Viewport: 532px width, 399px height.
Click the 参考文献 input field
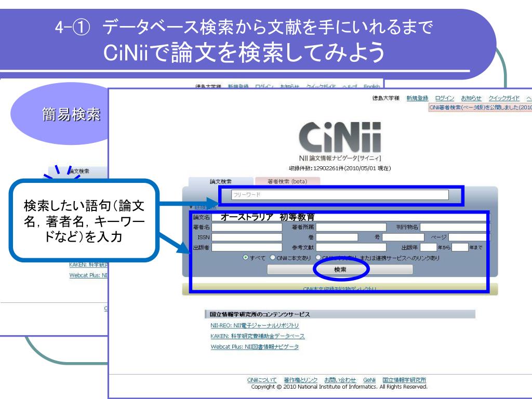coord(351,247)
